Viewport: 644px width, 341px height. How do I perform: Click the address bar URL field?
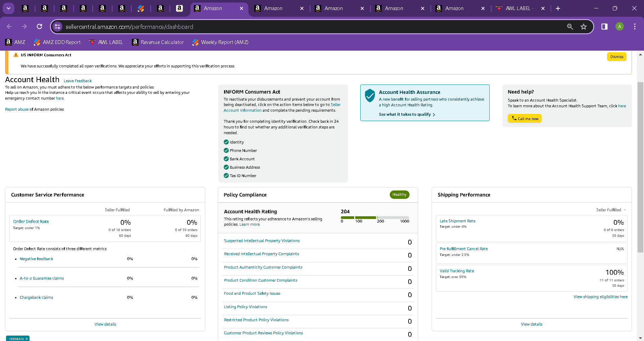coord(312,26)
